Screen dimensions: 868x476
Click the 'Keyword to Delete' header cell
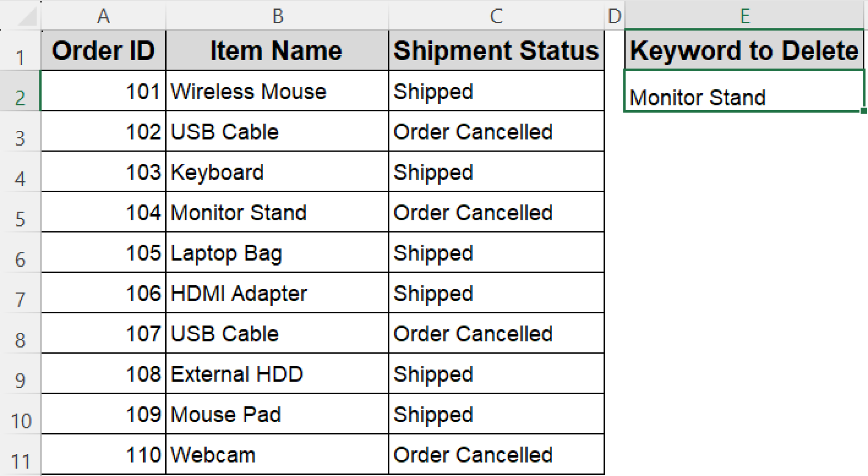coord(744,51)
